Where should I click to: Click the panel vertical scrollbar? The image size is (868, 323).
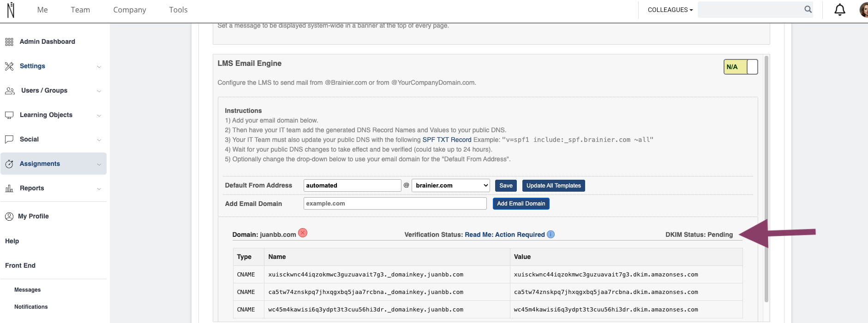(x=766, y=179)
